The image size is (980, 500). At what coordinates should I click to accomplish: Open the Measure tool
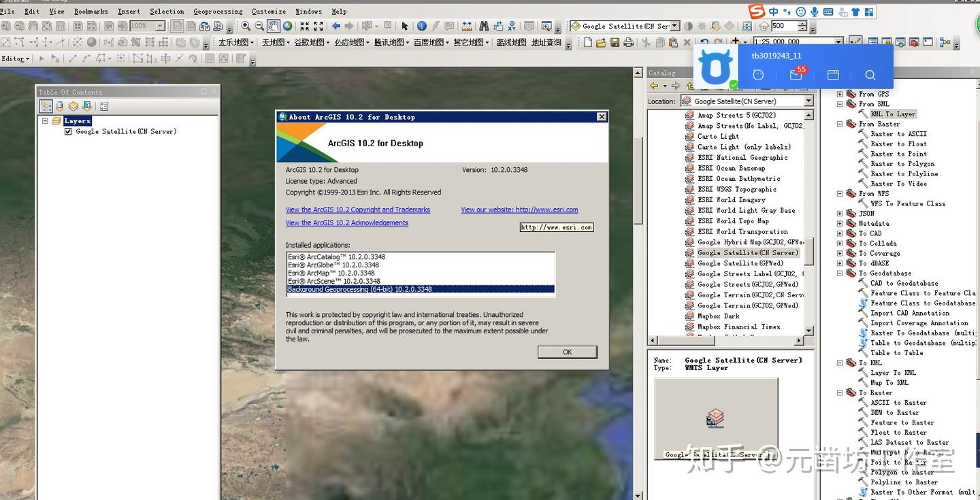coord(467,26)
